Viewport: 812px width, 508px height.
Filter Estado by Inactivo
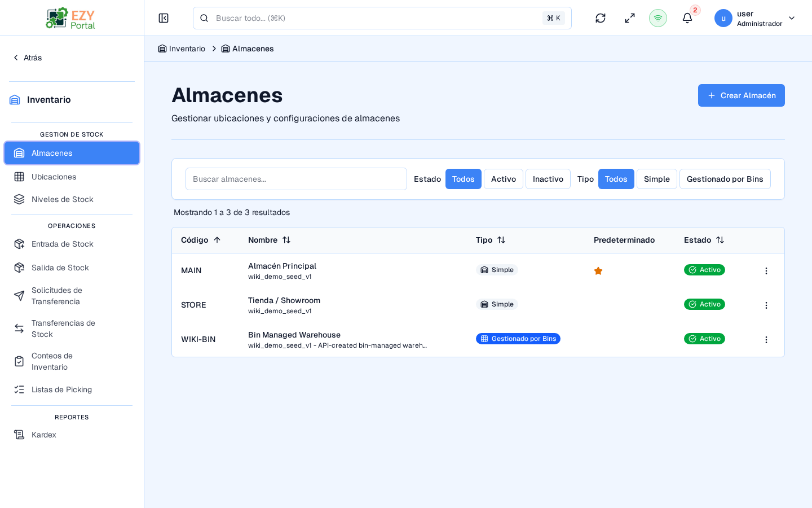click(548, 179)
